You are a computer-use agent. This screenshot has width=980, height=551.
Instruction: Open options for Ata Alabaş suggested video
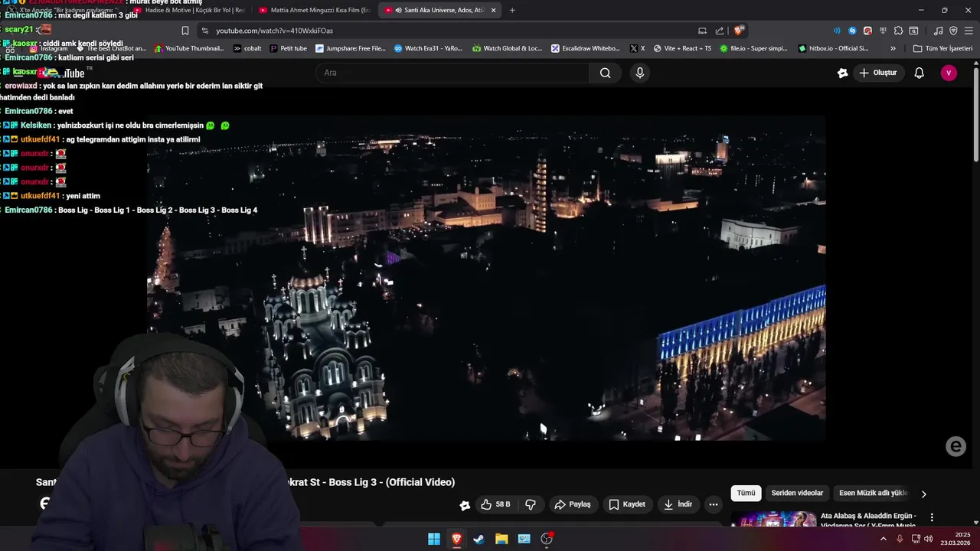click(932, 517)
